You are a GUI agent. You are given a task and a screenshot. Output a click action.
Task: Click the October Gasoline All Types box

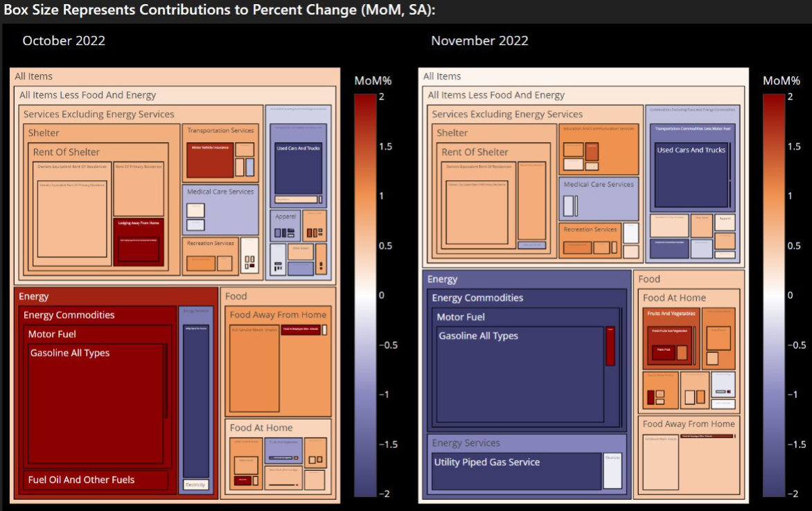point(96,404)
